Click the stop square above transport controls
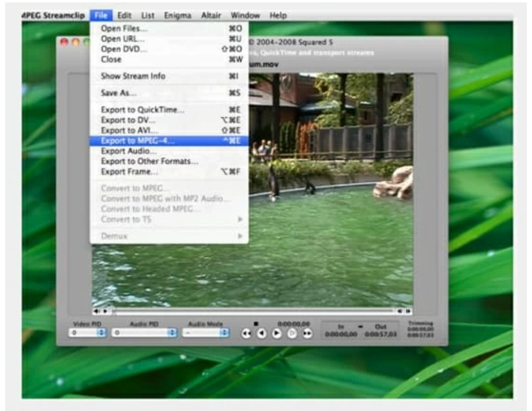The height and width of the screenshot is (411, 532). tap(256, 324)
